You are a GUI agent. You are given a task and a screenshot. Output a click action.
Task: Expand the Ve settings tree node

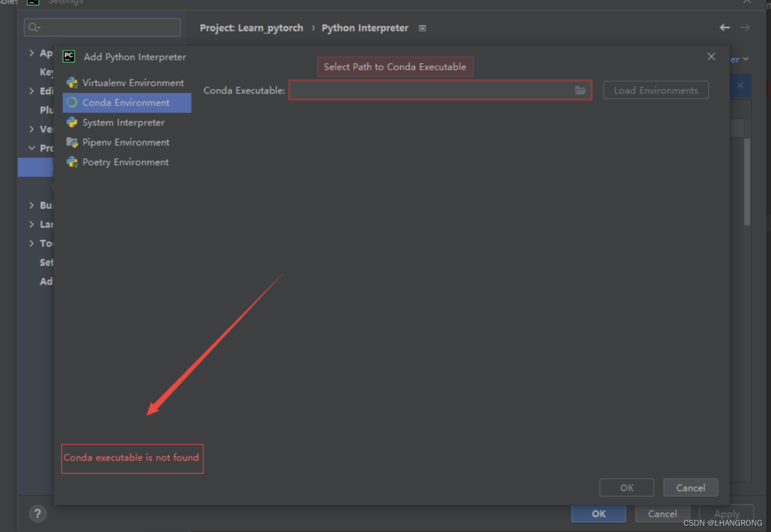pos(32,129)
